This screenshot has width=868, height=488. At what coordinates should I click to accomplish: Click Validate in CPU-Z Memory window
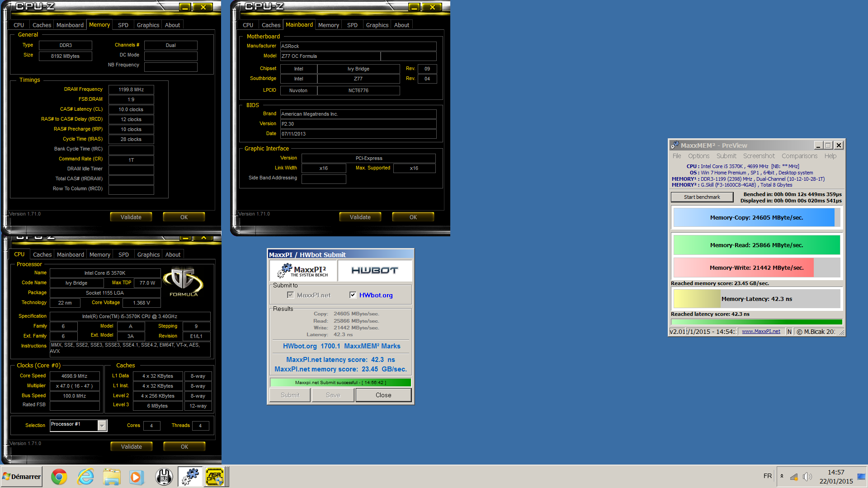point(131,217)
